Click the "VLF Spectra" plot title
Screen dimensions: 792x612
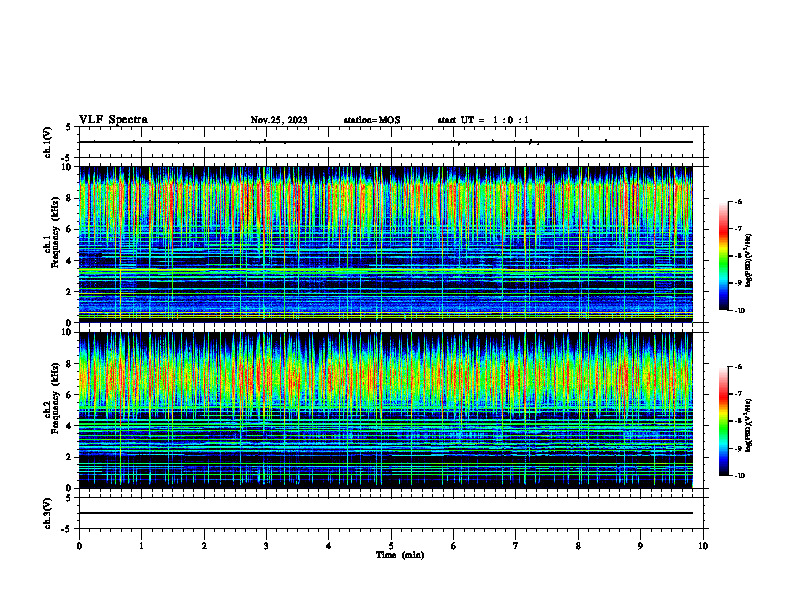[113, 120]
